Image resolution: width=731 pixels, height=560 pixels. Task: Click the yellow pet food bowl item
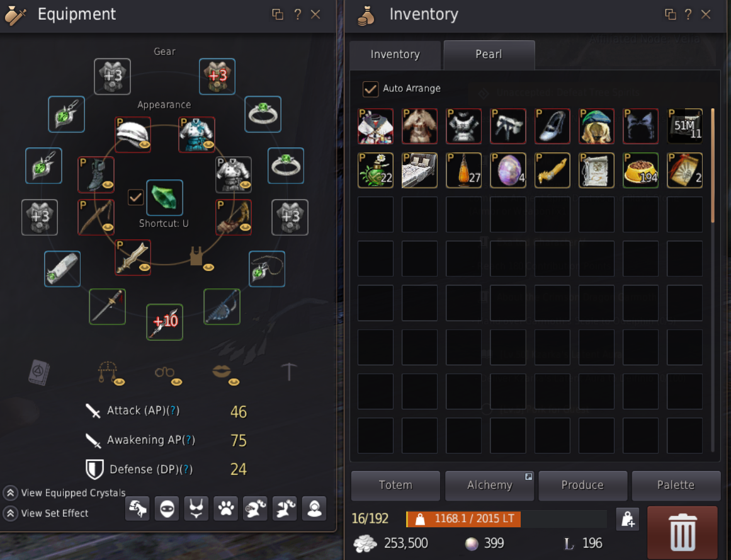pos(640,171)
